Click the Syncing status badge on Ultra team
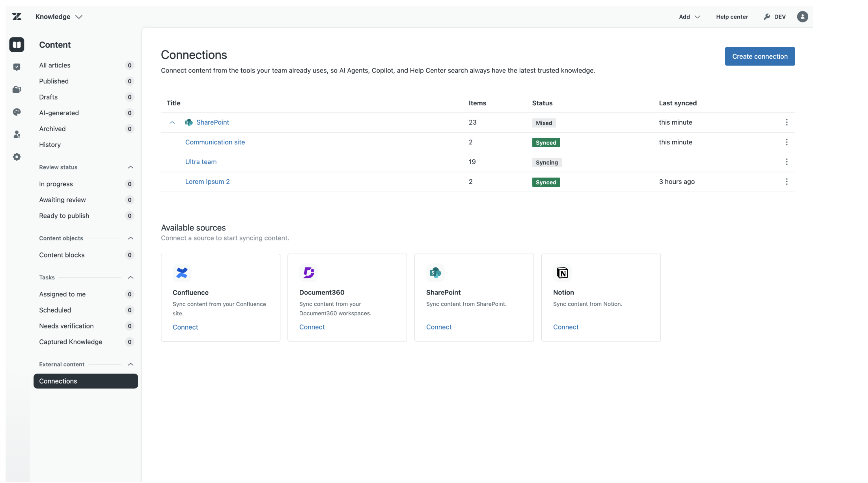Image resolution: width=868 pixels, height=483 pixels. pyautogui.click(x=547, y=162)
